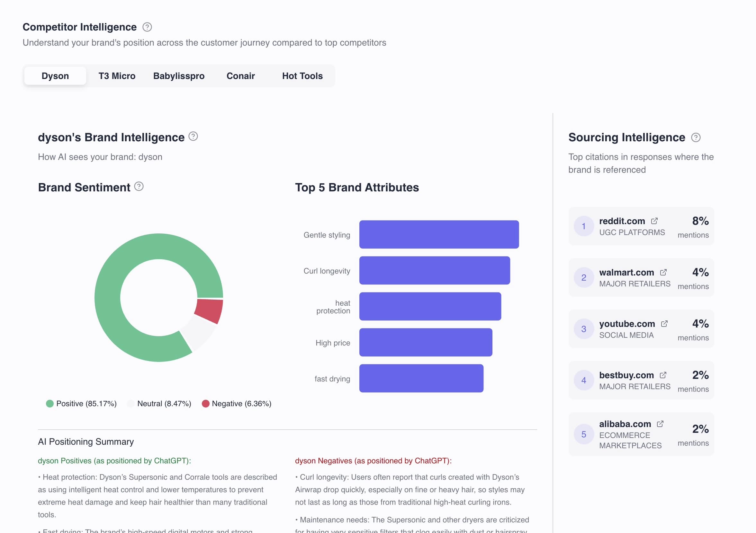Open the Brand Sentiment help tooltip icon

pyautogui.click(x=139, y=187)
